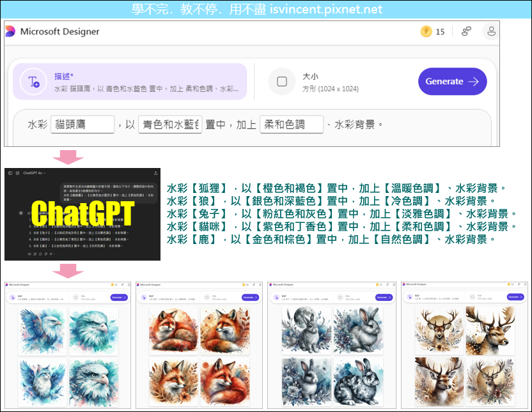Viewport: 532px width, 412px height.
Task: Click the square size icon in the rabbit results window
Action: pos(340,298)
